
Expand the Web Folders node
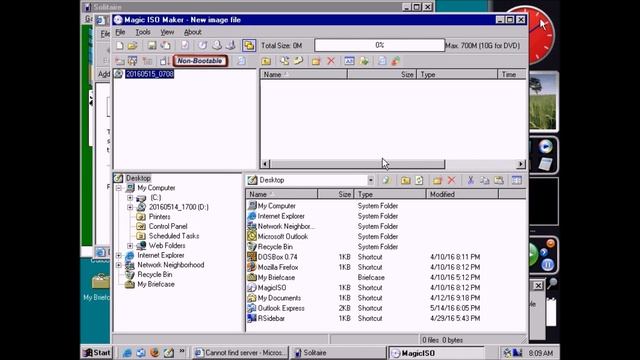[130, 246]
